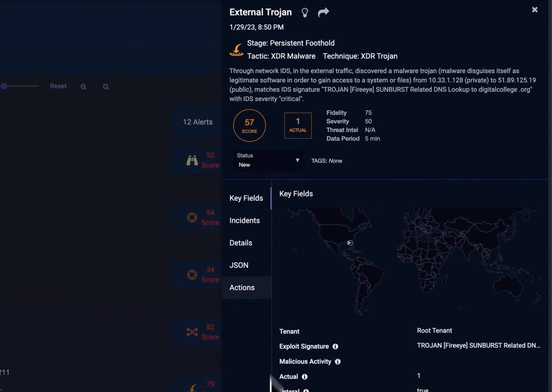Screen dimensions: 552x392
Task: Select the binoculars alert with 92 score
Action: (198, 160)
